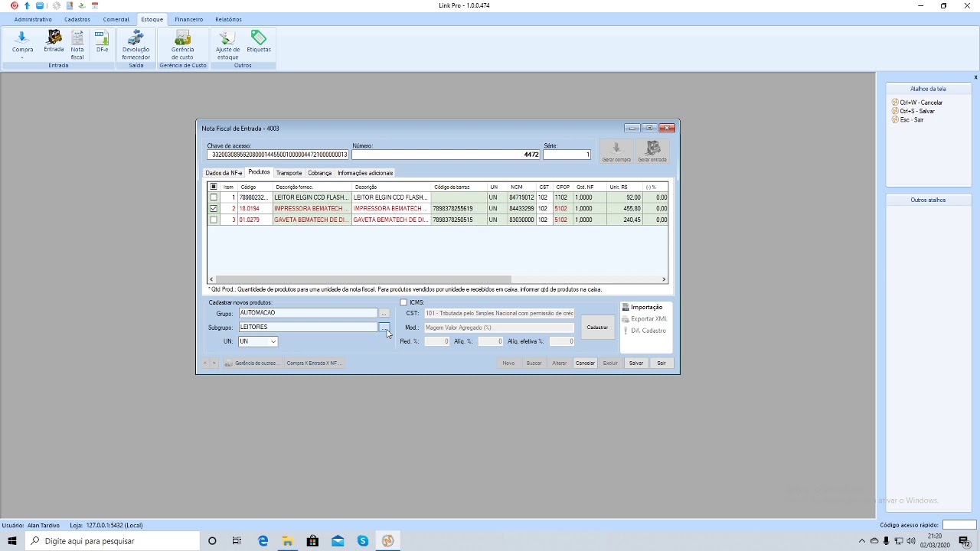The image size is (980, 551).
Task: Click the Cadastrar button
Action: (597, 328)
